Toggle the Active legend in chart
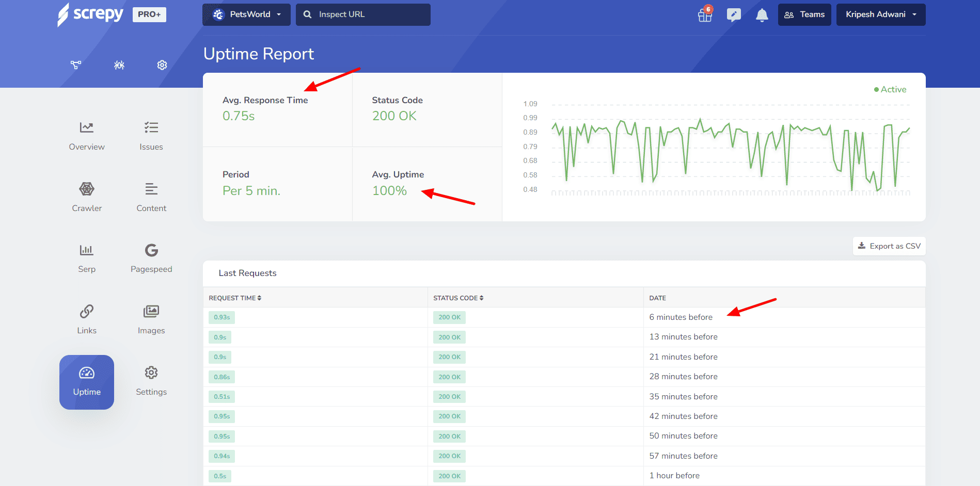 click(890, 89)
